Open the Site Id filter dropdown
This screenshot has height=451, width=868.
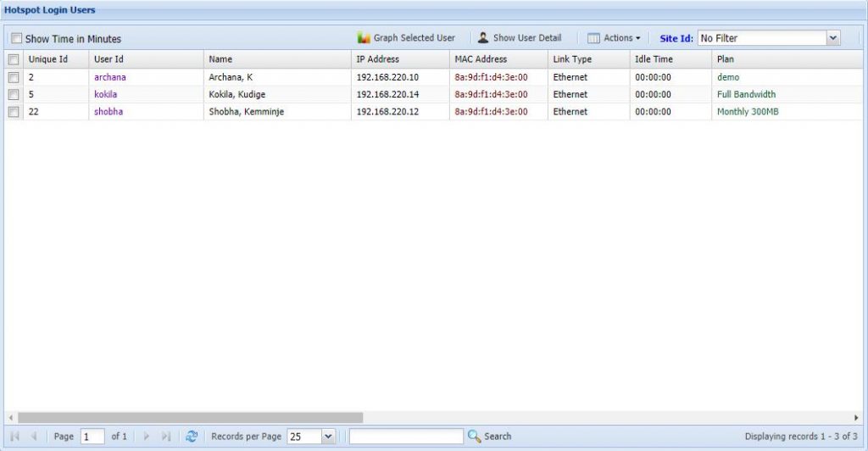832,38
